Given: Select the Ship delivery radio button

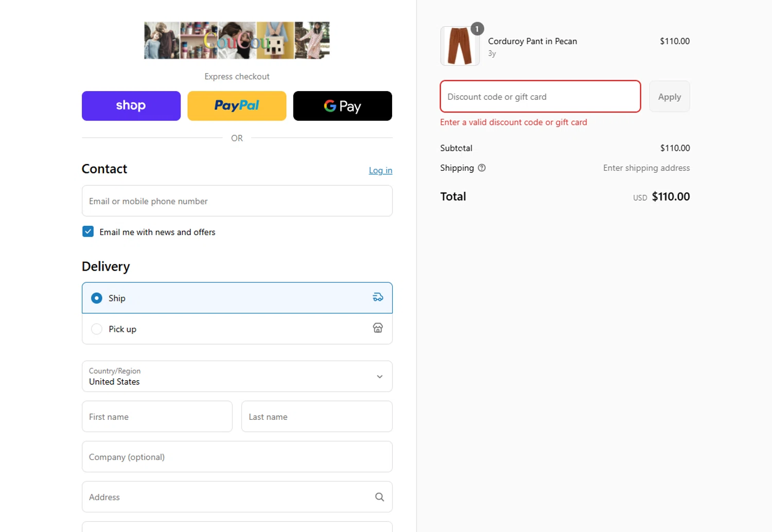Looking at the screenshot, I should click(96, 298).
